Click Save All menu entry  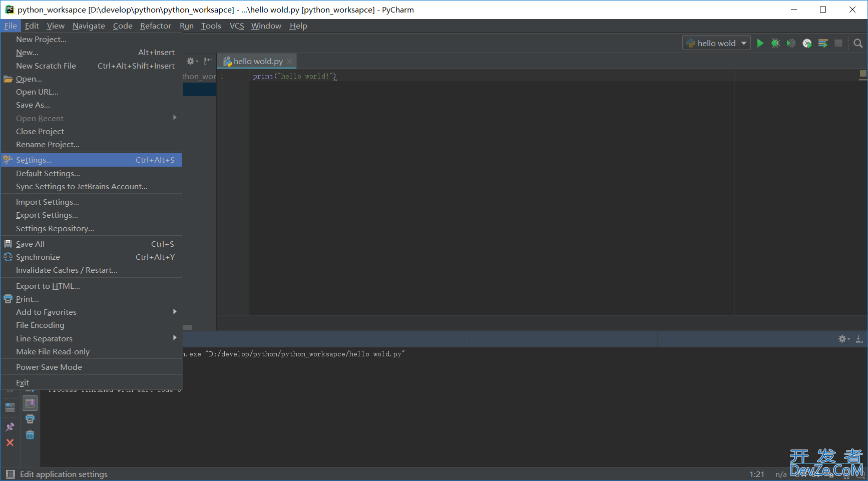pyautogui.click(x=91, y=244)
